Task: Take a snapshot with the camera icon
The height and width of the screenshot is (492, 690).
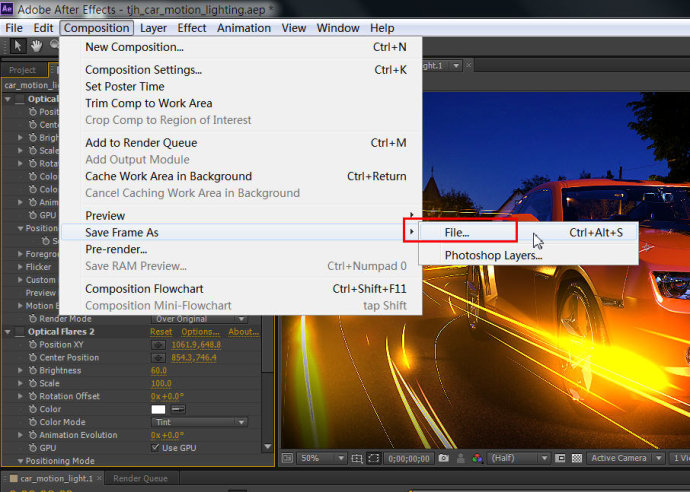Action: point(444,459)
